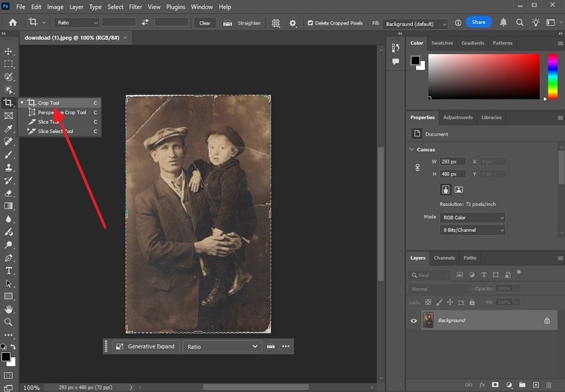Toggle the link width and height icon
The image size is (565, 392).
417,167
